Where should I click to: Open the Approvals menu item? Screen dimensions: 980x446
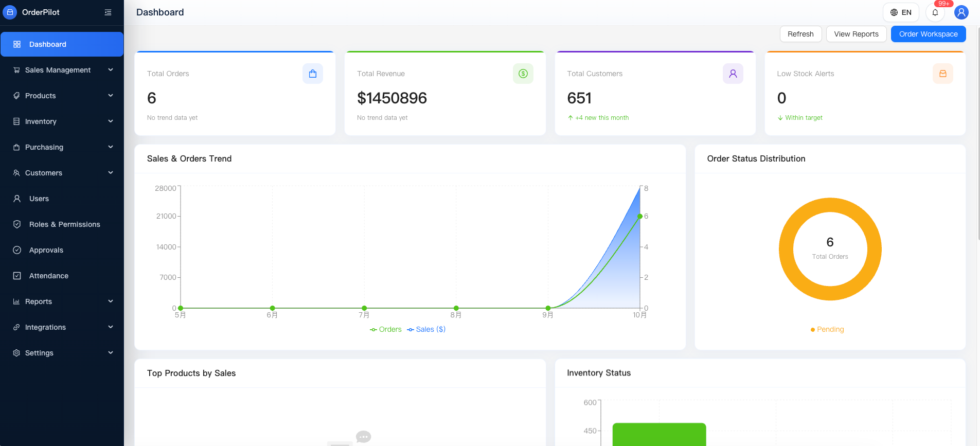tap(62, 250)
